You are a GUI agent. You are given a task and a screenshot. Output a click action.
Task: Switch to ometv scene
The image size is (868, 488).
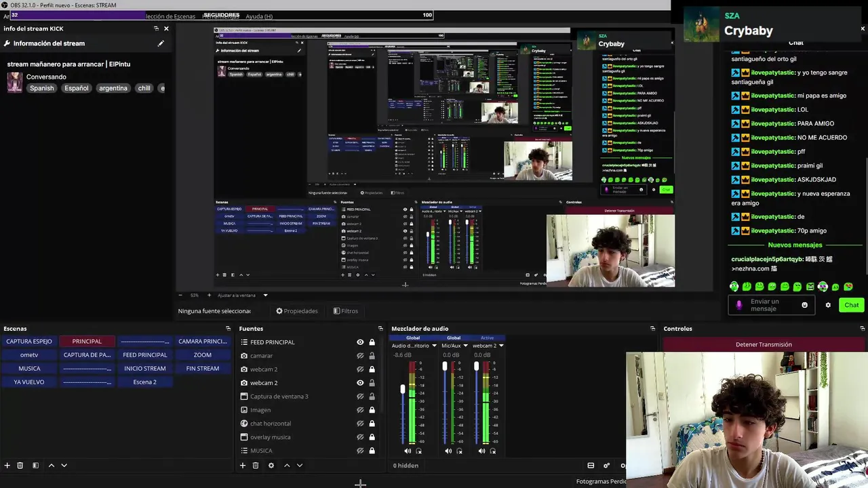tap(29, 355)
